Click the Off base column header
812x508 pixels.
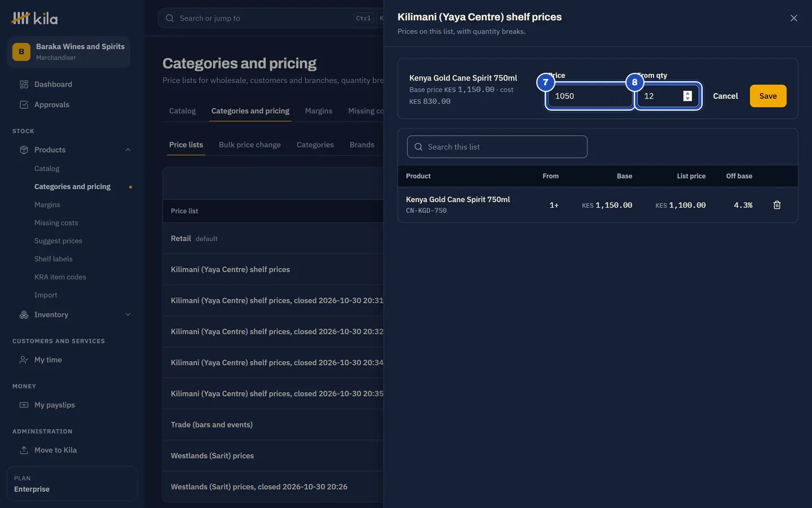(739, 176)
